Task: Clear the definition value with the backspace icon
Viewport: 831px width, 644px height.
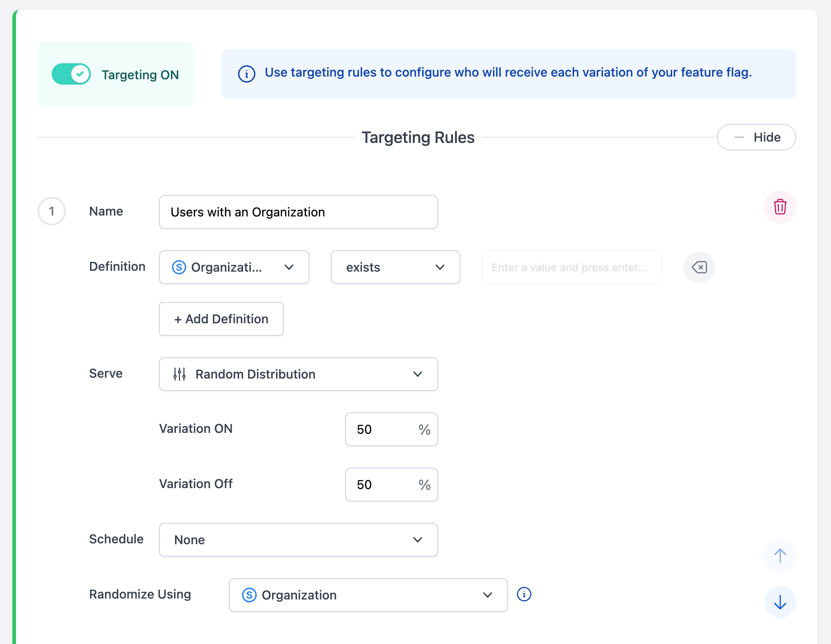Action: tap(699, 267)
